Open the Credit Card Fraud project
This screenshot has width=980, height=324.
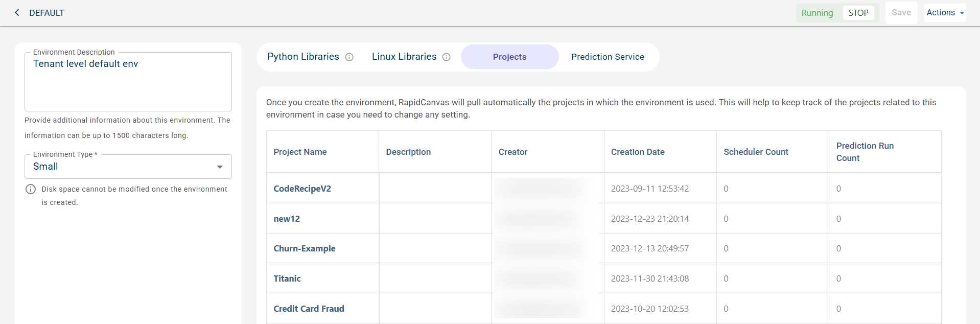point(309,309)
